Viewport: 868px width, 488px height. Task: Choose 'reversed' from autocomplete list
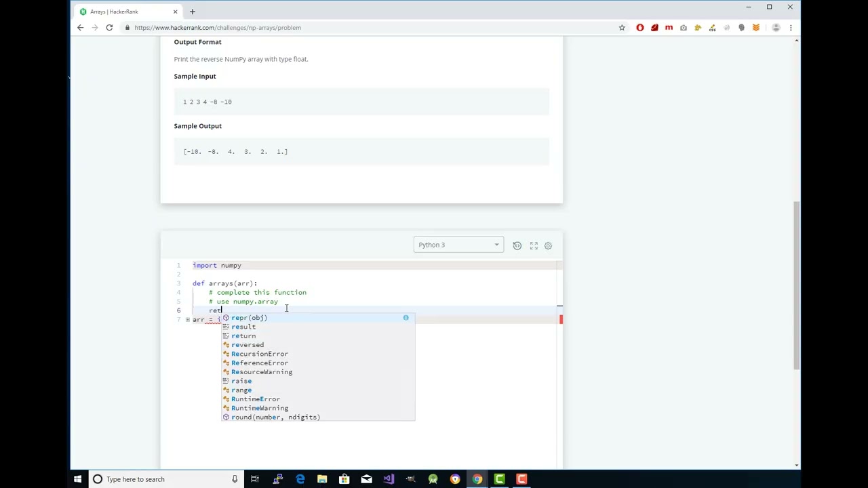(317, 345)
